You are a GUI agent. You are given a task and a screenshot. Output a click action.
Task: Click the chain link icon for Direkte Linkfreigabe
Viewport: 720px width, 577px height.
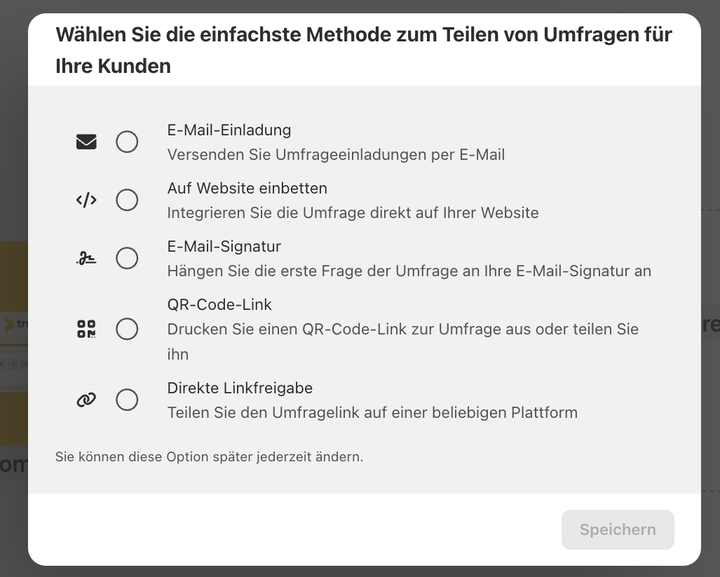pos(86,400)
